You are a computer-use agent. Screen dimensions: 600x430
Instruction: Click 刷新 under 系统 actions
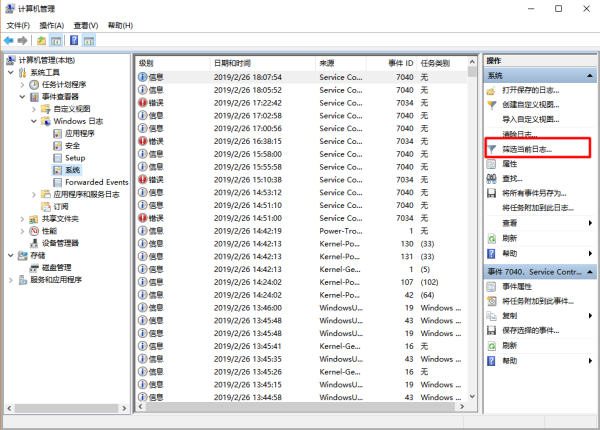click(509, 239)
